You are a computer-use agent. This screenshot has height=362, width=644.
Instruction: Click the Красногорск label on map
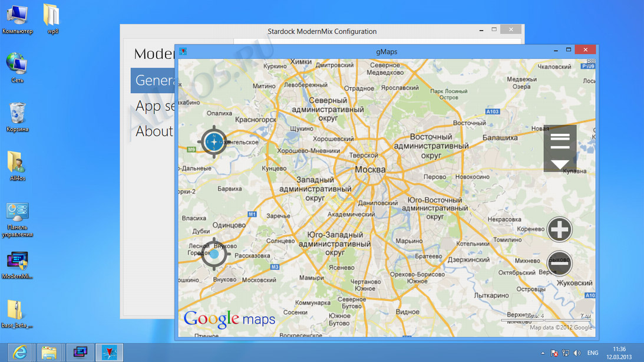tap(256, 120)
